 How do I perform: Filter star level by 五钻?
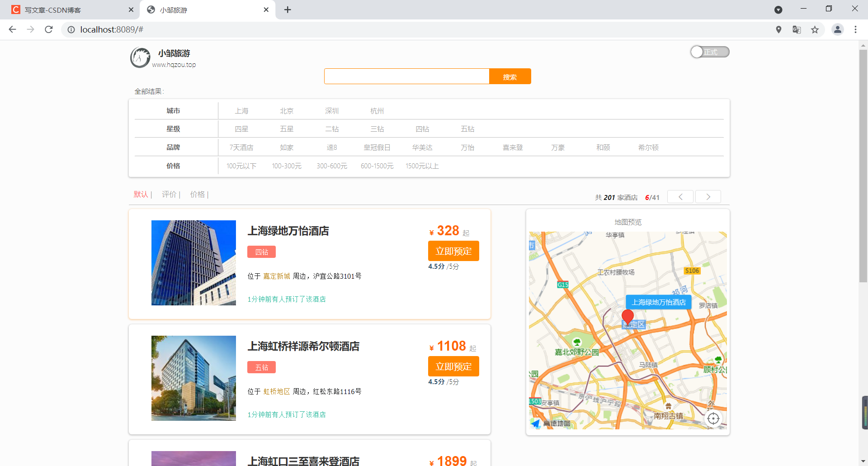coord(467,129)
